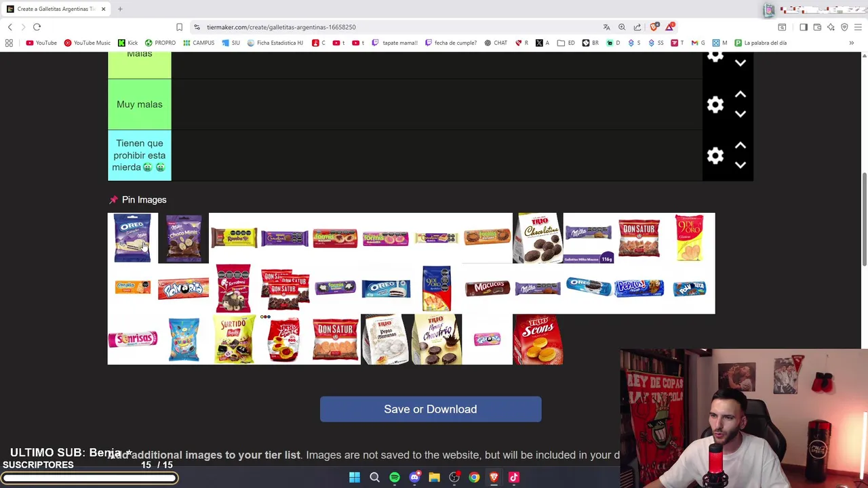Open apps grid in bookmarks bar
Image resolution: width=868 pixels, height=488 pixels.
(x=9, y=43)
